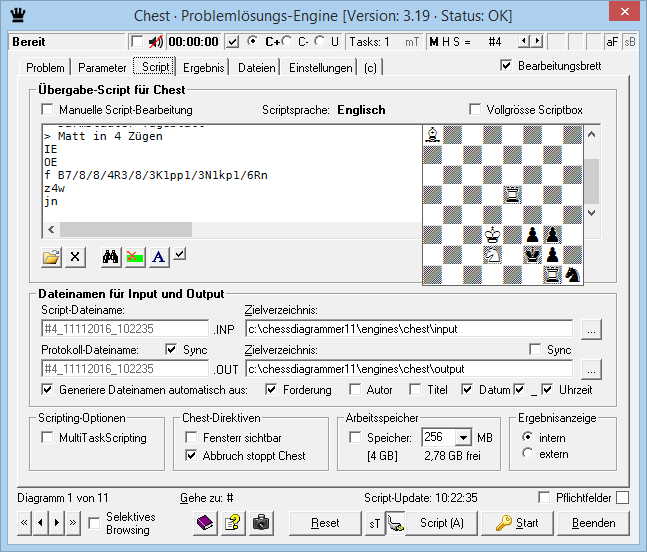Viewport: 647px width, 552px height.
Task: Click the X delete icon below the script box
Action: [75, 257]
